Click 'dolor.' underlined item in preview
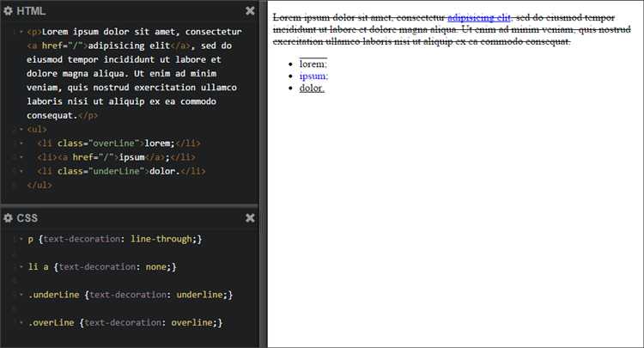Viewport: 644px width, 348px height. pyautogui.click(x=312, y=88)
